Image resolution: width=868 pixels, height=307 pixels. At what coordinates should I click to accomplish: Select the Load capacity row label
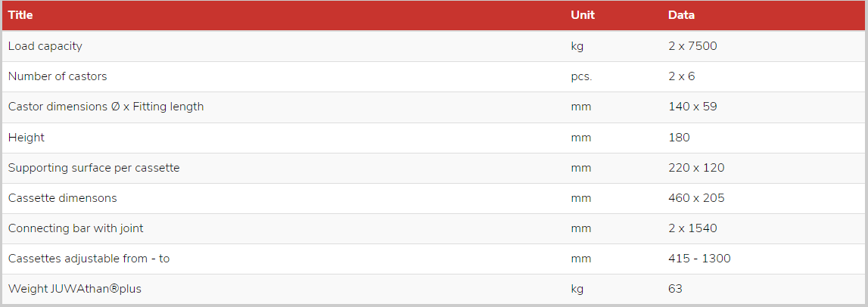coord(45,46)
